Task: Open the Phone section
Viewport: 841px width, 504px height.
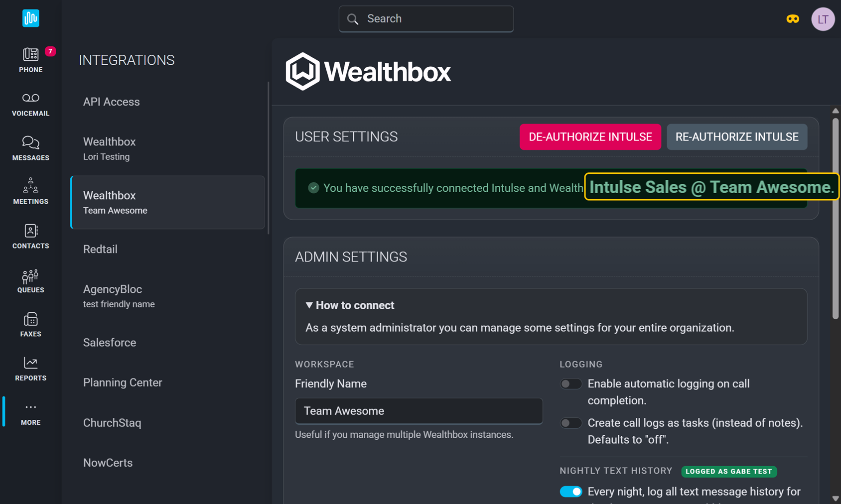Action: tap(30, 60)
